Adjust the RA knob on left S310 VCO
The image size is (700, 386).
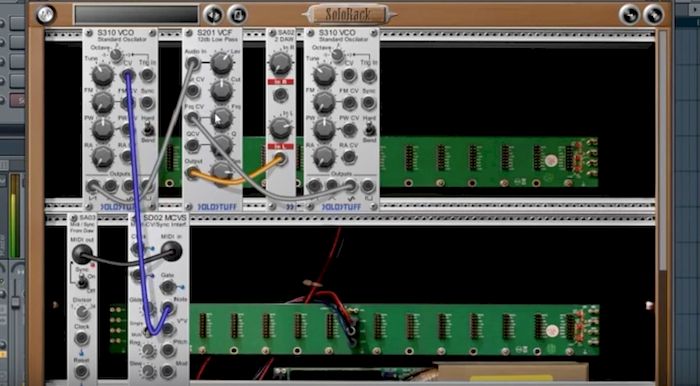(x=103, y=157)
